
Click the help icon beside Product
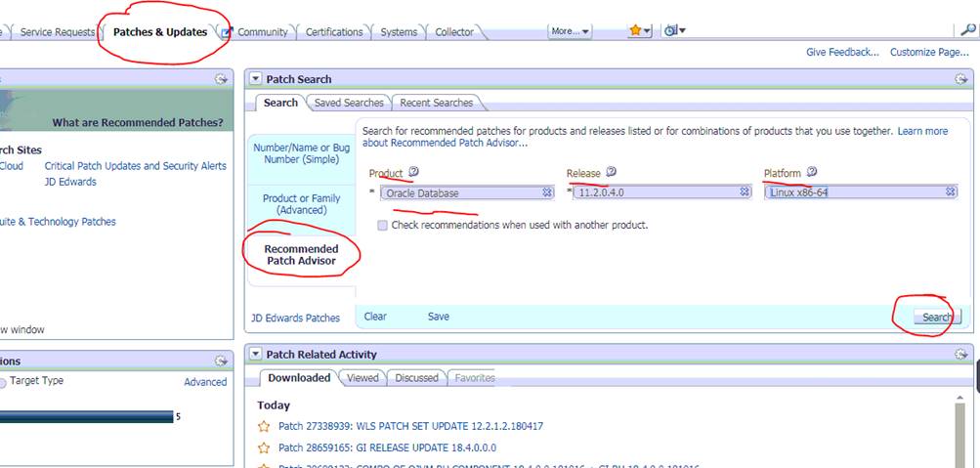pos(413,172)
